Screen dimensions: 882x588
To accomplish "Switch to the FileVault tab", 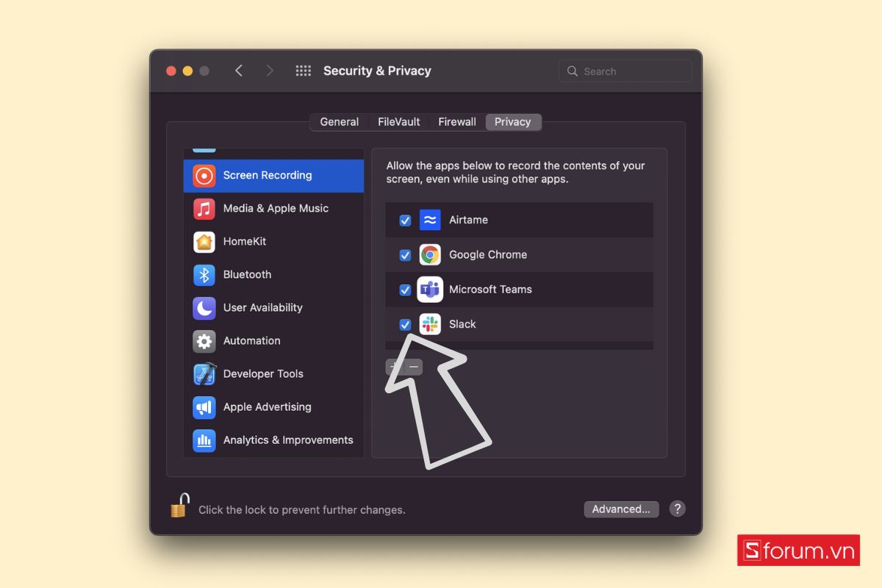I will coord(399,122).
